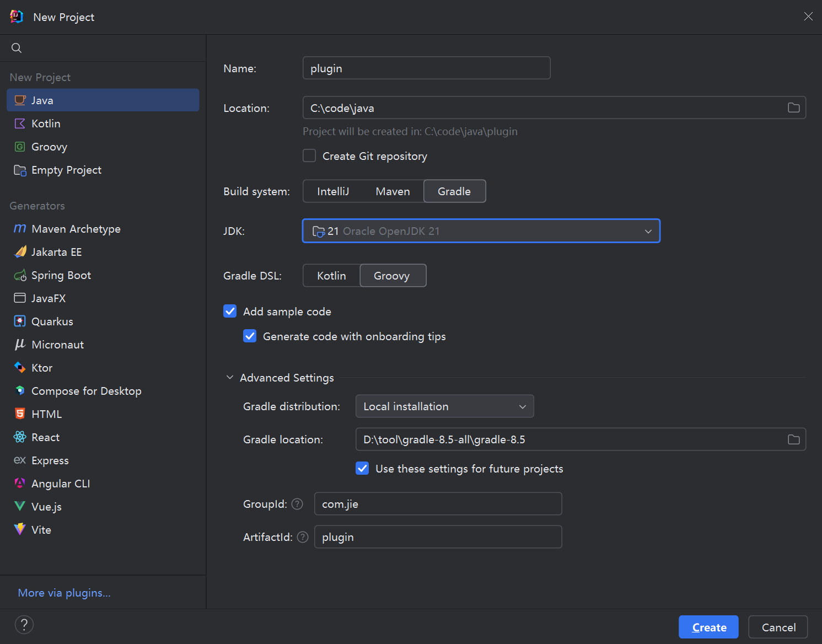
Task: Click the Create button
Action: click(708, 627)
